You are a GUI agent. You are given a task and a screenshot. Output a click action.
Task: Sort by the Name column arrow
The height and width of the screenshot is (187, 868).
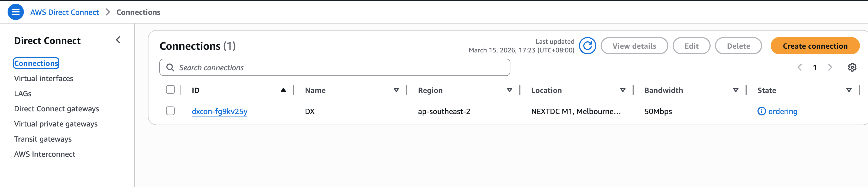point(396,90)
